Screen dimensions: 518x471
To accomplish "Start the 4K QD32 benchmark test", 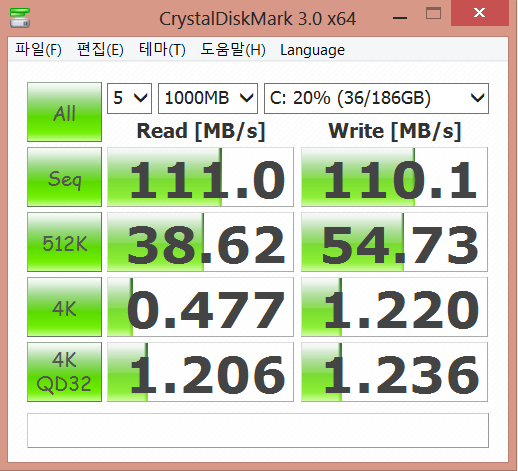I will point(64,372).
